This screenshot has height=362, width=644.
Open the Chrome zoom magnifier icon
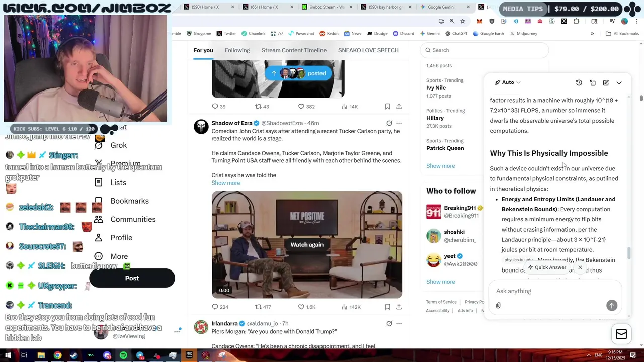point(452,21)
